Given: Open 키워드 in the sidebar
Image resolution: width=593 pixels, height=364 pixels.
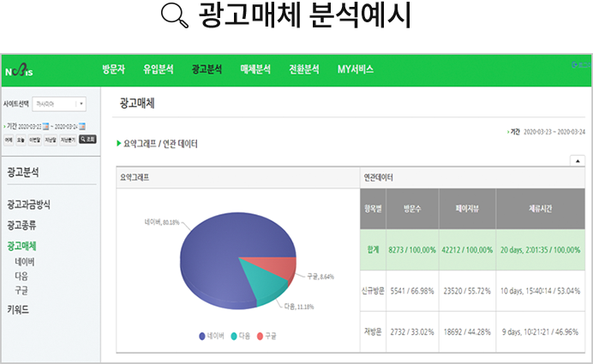Looking at the screenshot, I should [x=18, y=310].
